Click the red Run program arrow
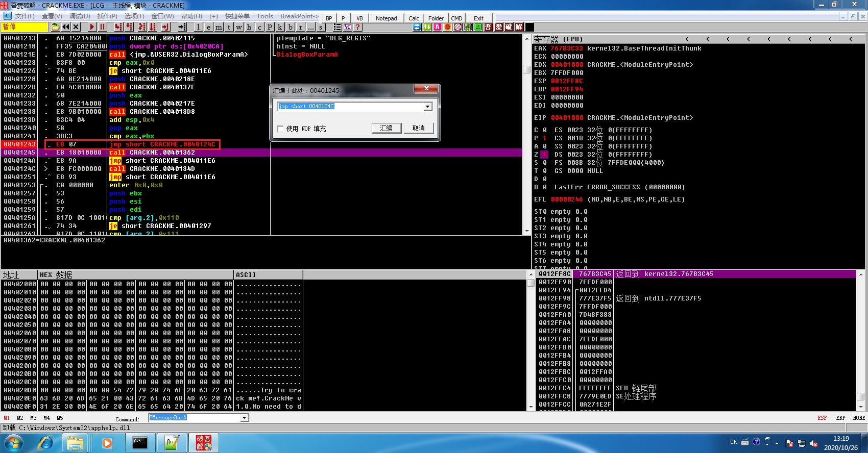Screen dimensions: 868x453 pyautogui.click(x=92, y=27)
